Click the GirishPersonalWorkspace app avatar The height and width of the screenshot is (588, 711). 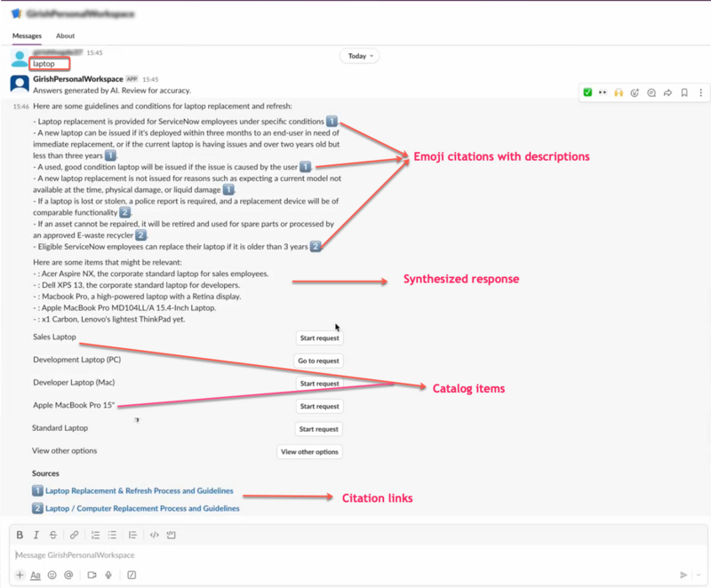pyautogui.click(x=20, y=84)
